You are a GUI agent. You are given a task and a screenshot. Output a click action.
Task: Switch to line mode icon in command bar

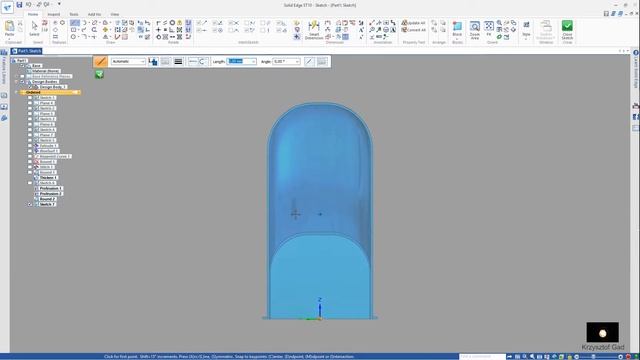193,62
